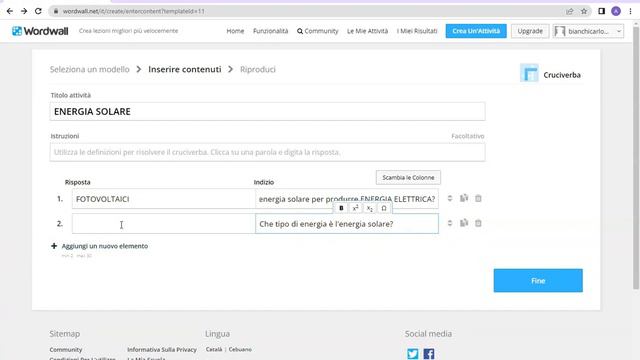Open Informativa Sulla Privacy footer link
Screen dimensions: 640x360
click(x=162, y=350)
